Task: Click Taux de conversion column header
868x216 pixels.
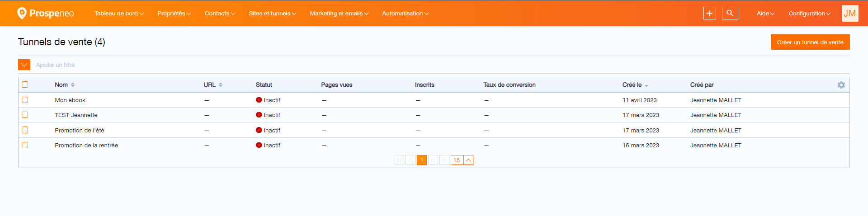Action: tap(509, 85)
